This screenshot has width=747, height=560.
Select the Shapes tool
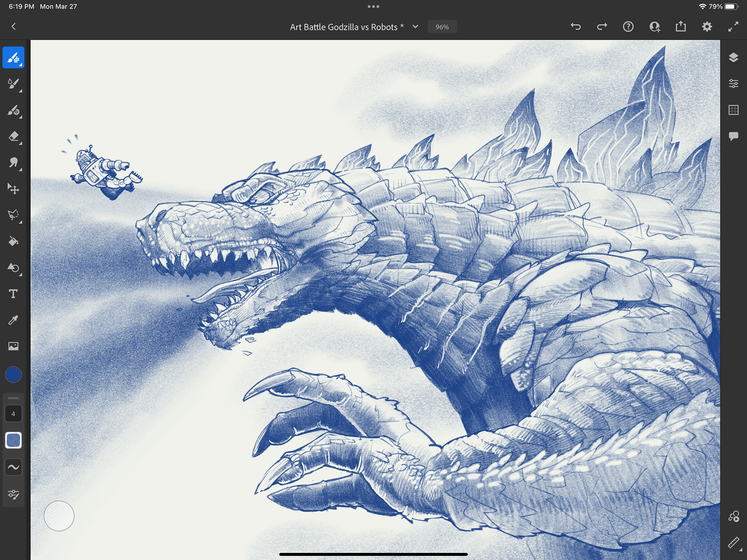click(x=13, y=268)
